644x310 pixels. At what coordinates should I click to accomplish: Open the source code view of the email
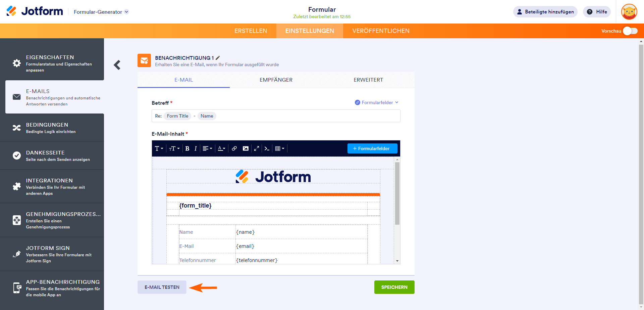click(267, 148)
